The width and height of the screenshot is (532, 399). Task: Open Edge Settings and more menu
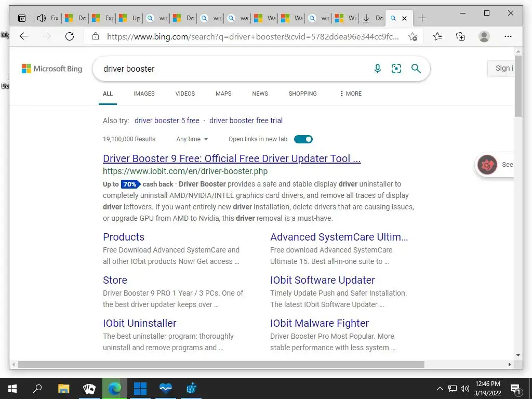coord(508,36)
